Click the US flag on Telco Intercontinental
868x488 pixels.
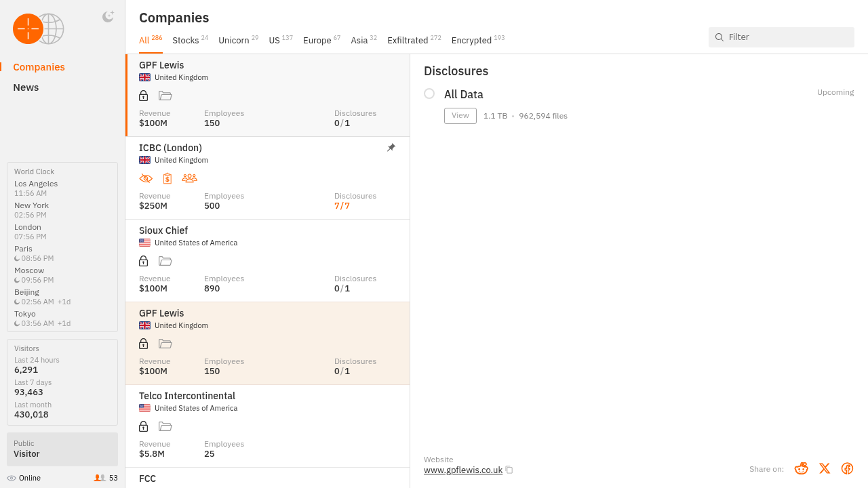(x=144, y=408)
